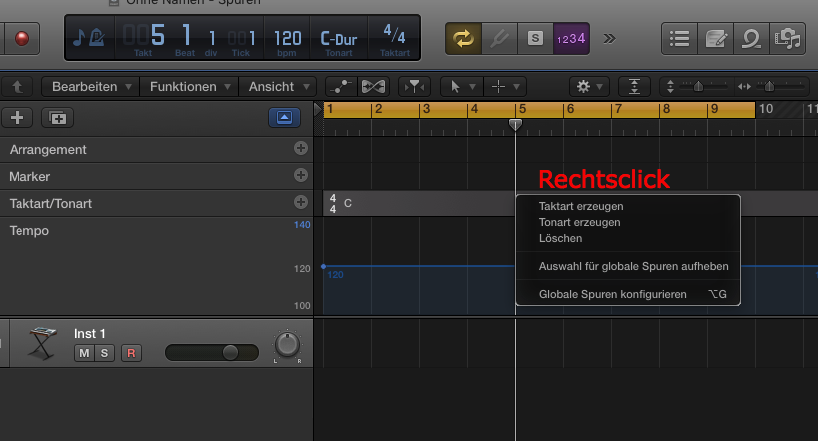Click the up-arrow hierarchy button

(17, 87)
